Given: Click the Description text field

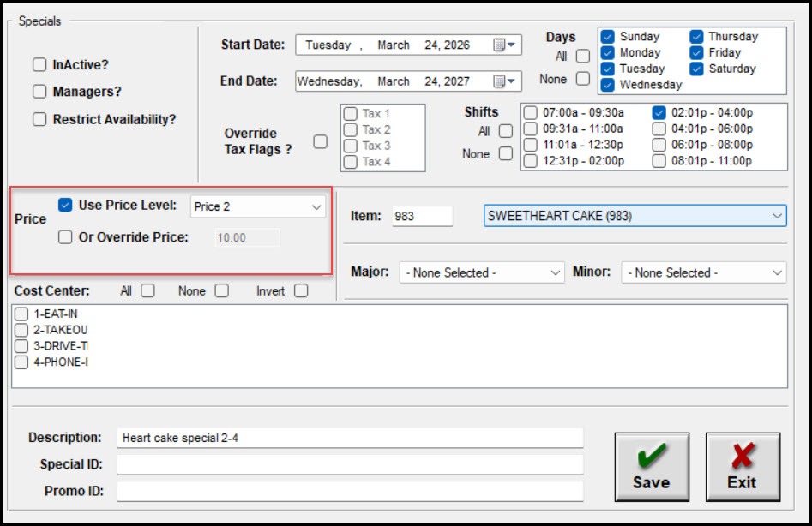Looking at the screenshot, I should point(350,438).
